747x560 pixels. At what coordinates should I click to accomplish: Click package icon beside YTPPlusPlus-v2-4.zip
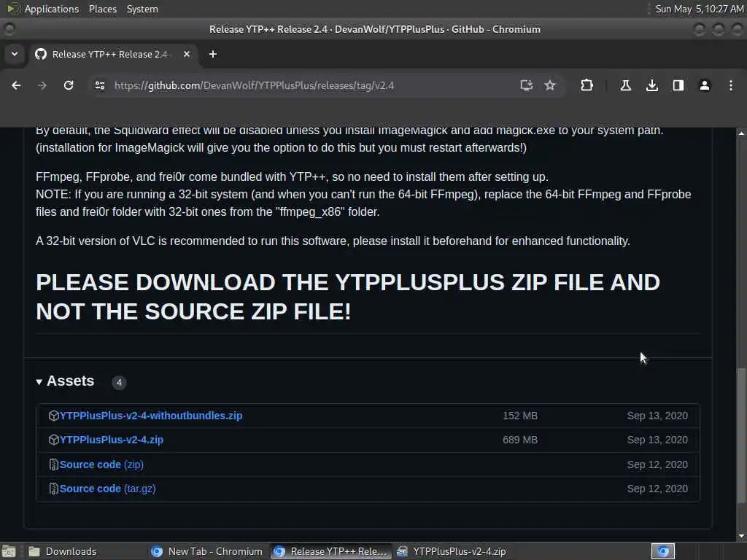click(x=53, y=440)
